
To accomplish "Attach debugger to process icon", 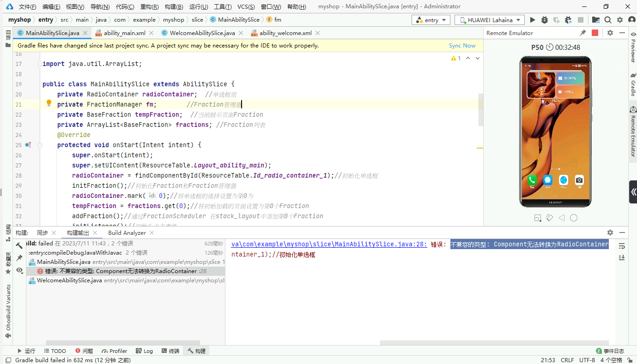I will [568, 20].
